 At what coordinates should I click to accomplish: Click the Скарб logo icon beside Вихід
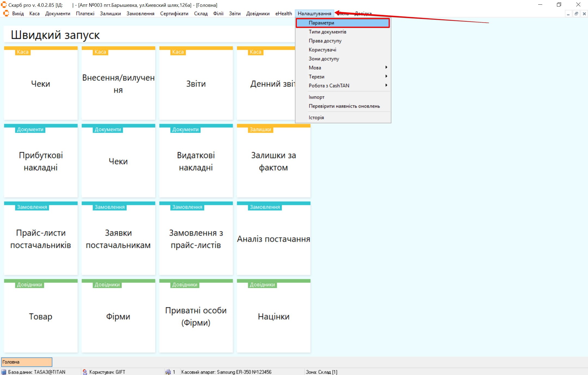[x=6, y=13]
